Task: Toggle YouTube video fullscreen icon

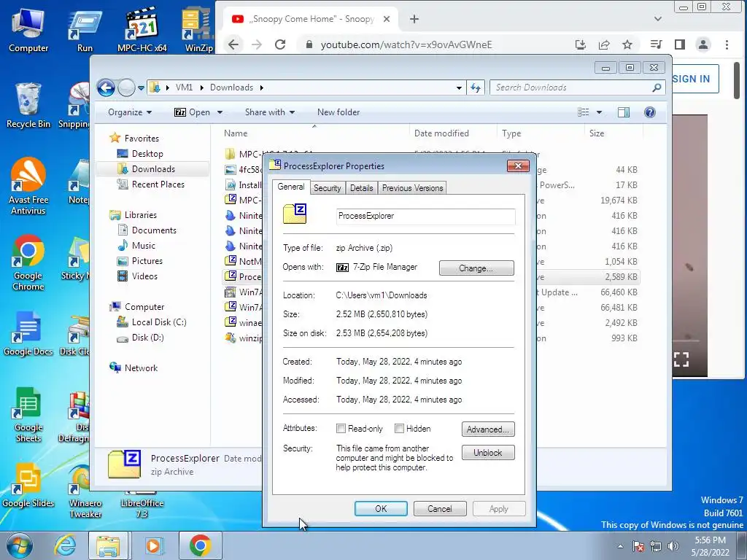Action: click(x=681, y=359)
